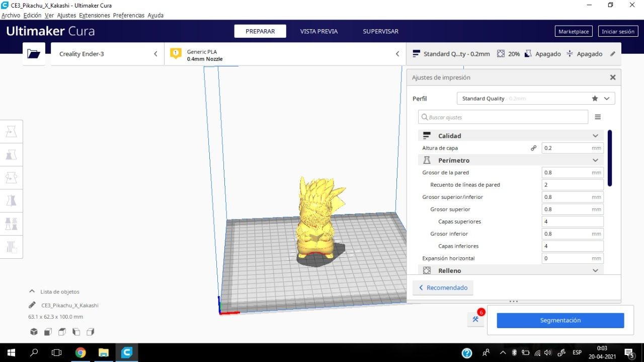Select the Move tool in left toolbar
Screen dimensions: 644x362
coord(11,132)
